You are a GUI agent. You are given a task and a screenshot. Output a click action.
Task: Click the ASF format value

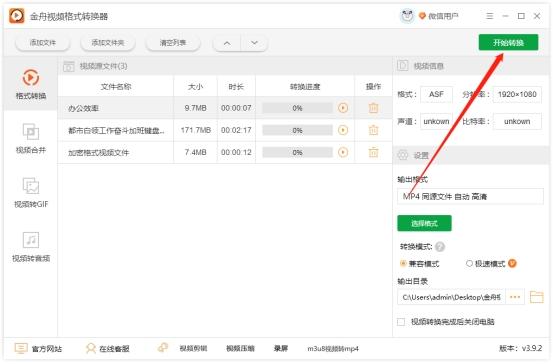tap(436, 95)
